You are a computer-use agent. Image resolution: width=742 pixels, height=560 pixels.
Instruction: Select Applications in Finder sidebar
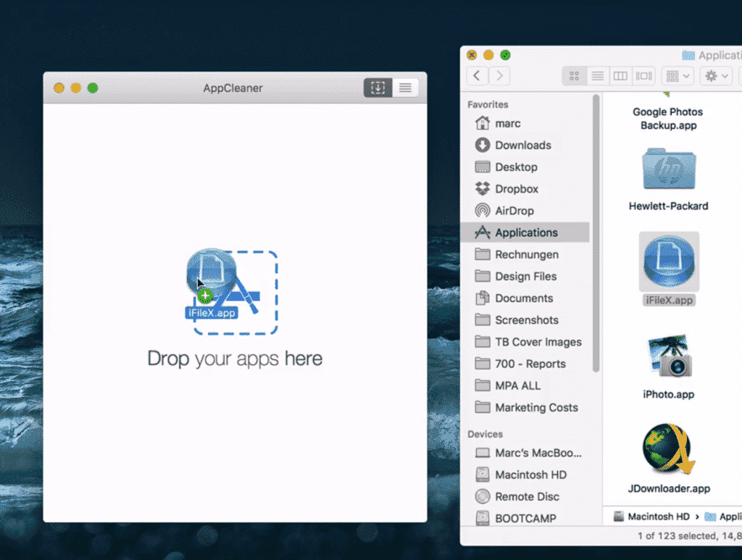[x=525, y=233]
